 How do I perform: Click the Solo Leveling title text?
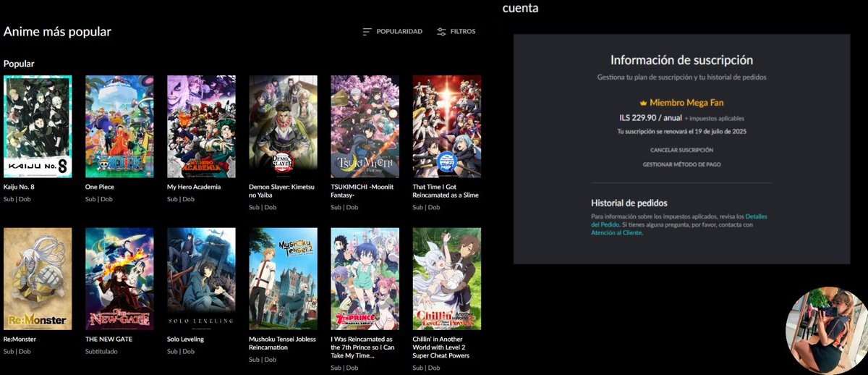click(x=186, y=339)
